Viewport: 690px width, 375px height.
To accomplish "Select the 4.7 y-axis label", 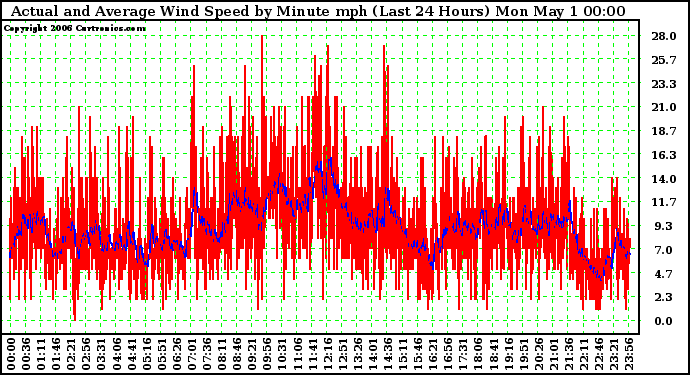I will (664, 274).
